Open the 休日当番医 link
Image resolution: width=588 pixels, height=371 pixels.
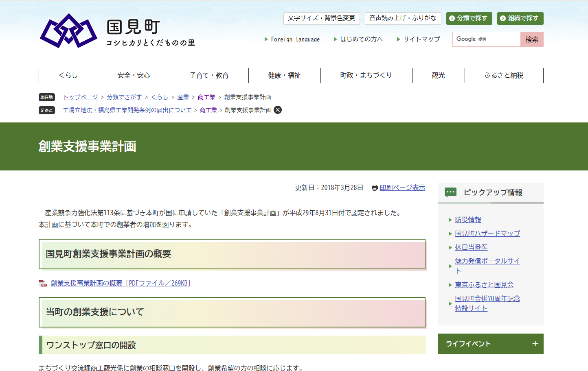471,247
